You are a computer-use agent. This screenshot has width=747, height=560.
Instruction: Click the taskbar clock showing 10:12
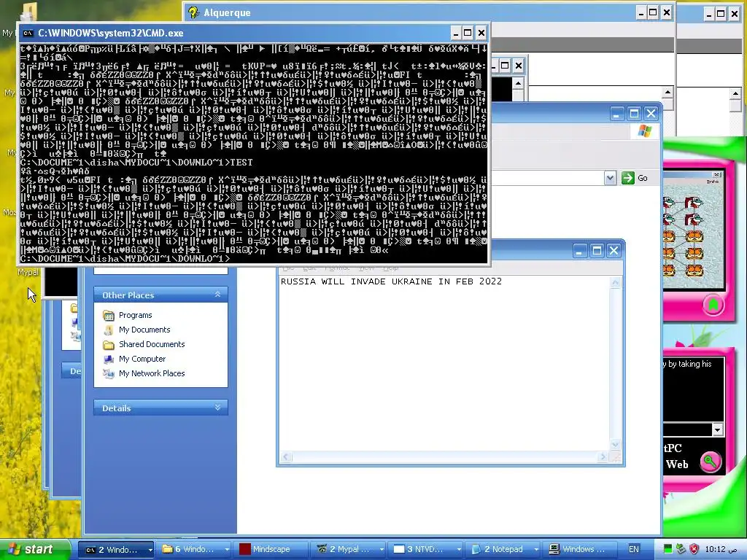[721, 549]
